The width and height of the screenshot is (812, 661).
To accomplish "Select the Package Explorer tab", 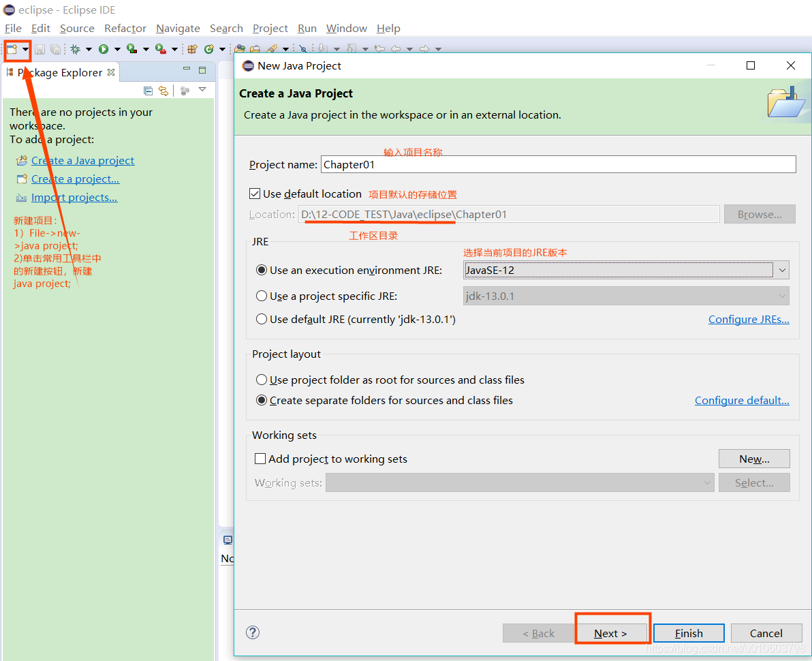I will tap(60, 72).
